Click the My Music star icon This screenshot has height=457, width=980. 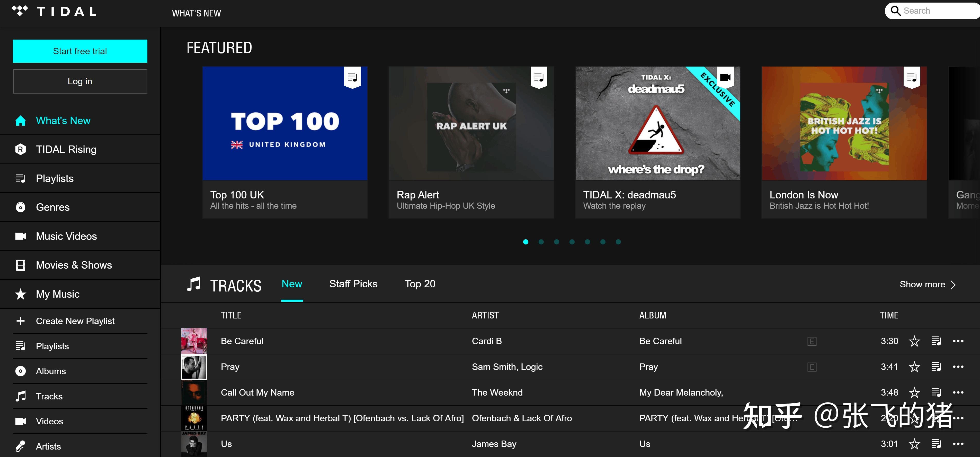coord(20,294)
